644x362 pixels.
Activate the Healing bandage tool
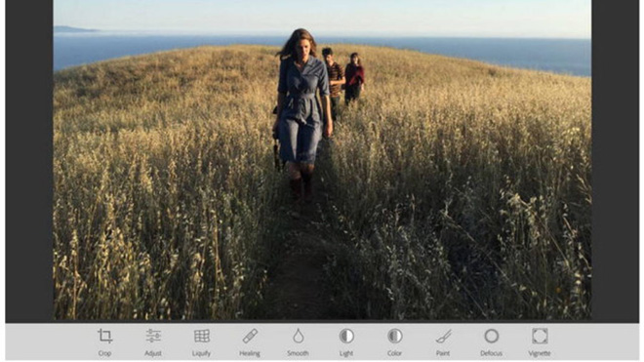tap(250, 336)
